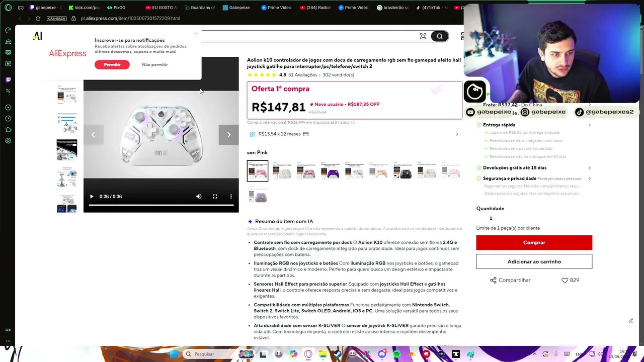This screenshot has height=362, width=644.
Task: Expand Segurança e privacidade details
Action: point(534,178)
